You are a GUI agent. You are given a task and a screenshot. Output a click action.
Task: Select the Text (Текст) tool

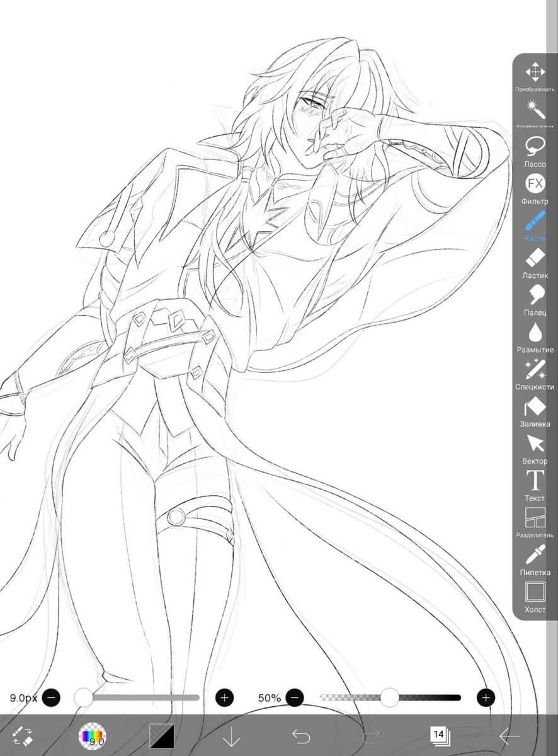coord(535,486)
